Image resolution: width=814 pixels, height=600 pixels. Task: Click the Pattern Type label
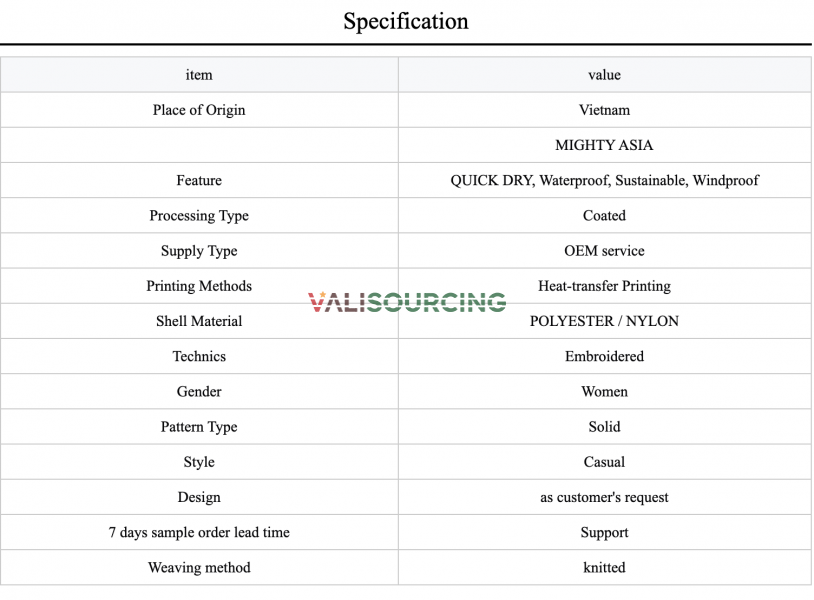pyautogui.click(x=199, y=427)
